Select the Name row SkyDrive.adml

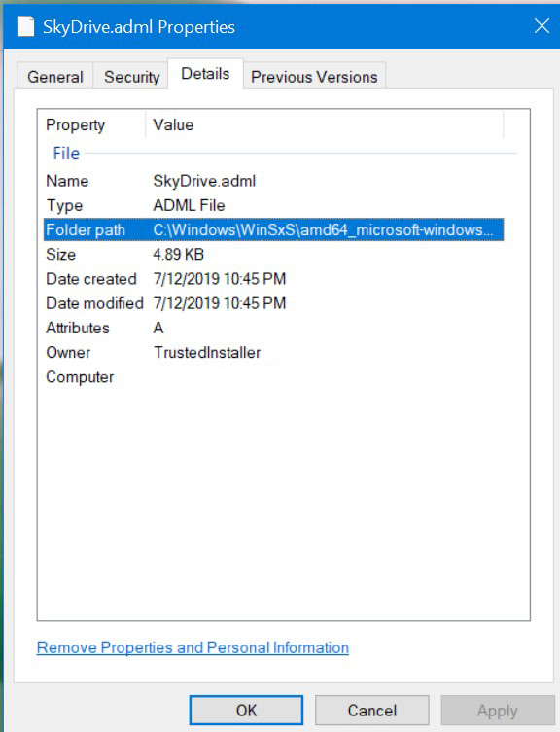pyautogui.click(x=274, y=181)
